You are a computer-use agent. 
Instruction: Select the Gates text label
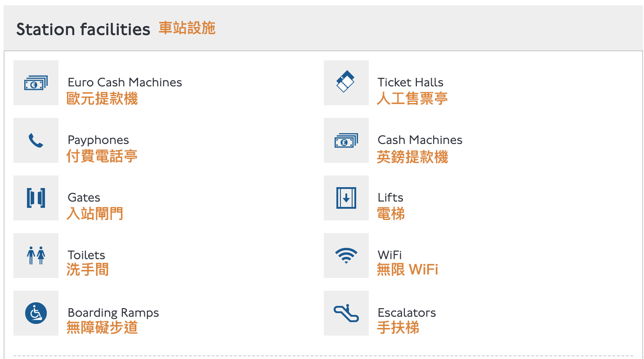pyautogui.click(x=84, y=197)
